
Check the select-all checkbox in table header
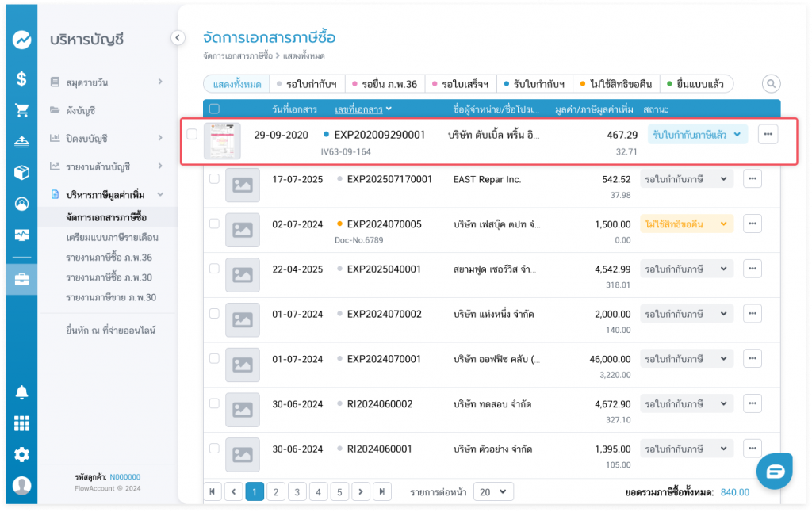click(214, 109)
